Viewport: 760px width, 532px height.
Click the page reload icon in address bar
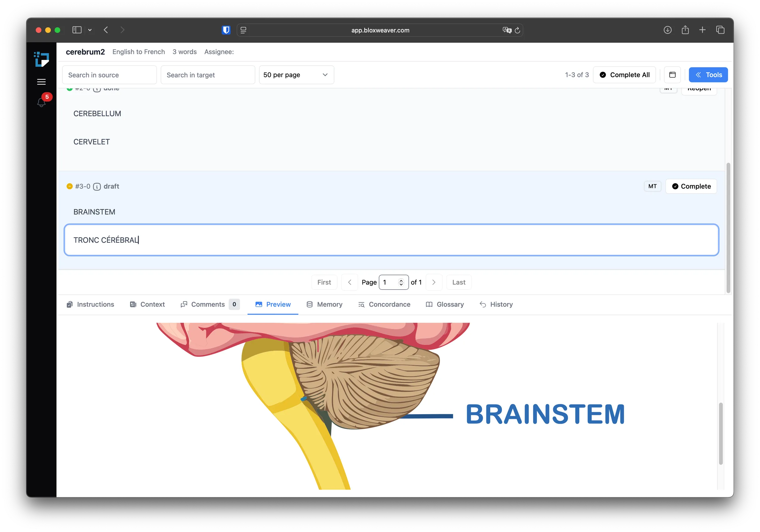pyautogui.click(x=517, y=30)
